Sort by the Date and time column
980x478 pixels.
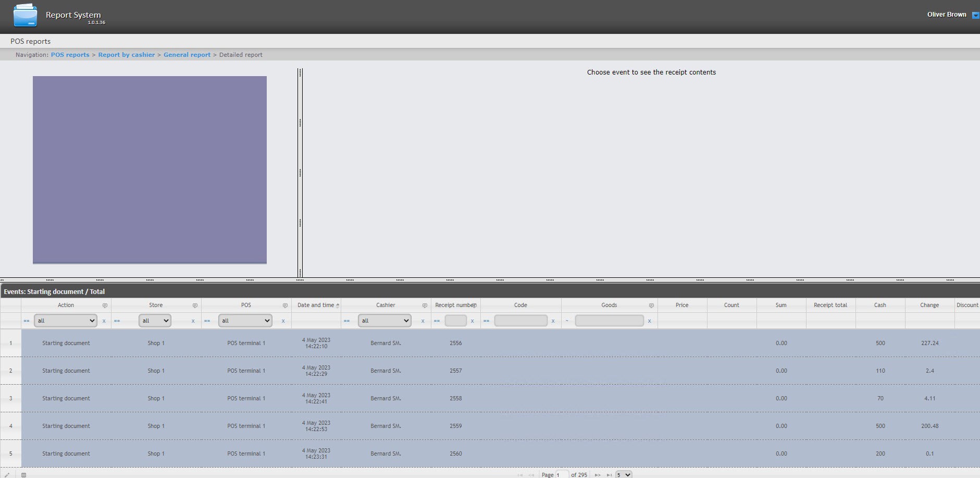click(316, 305)
